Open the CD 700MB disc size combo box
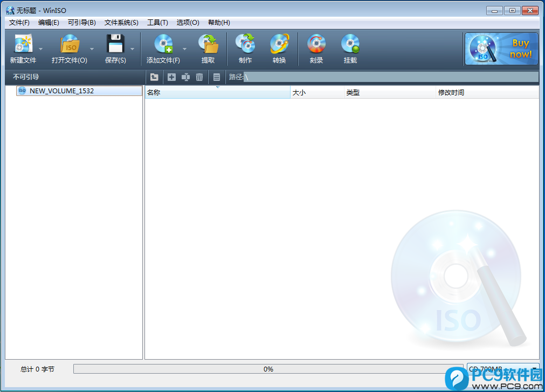 pyautogui.click(x=503, y=369)
